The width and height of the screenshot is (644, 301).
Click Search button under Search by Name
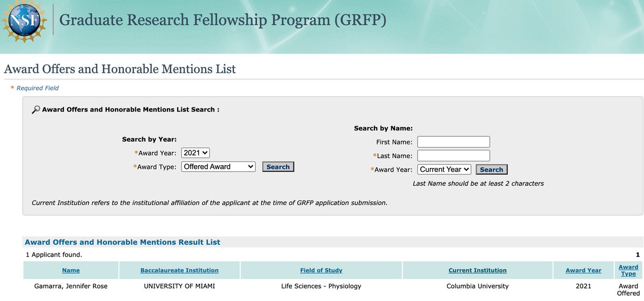(492, 170)
